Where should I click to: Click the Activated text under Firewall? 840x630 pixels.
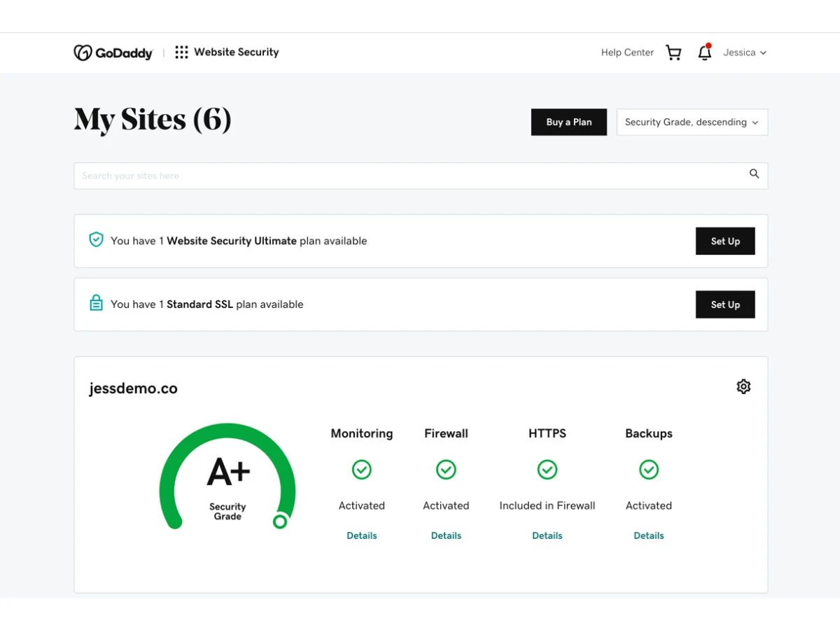(446, 505)
